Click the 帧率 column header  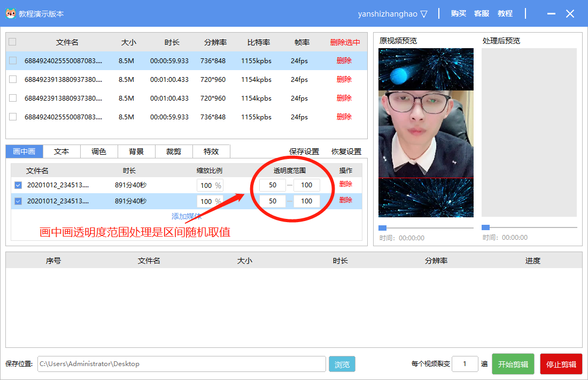(x=302, y=42)
